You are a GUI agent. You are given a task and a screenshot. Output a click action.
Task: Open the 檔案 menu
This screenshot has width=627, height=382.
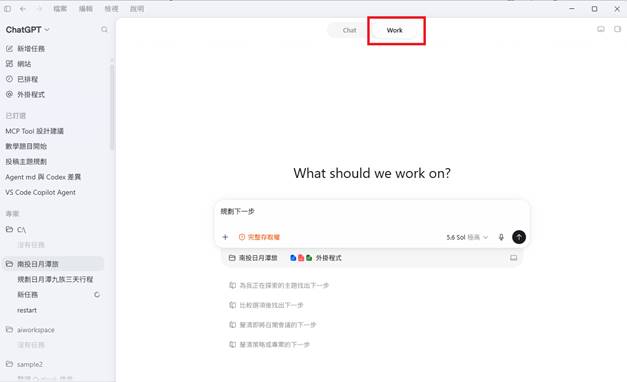pos(60,8)
